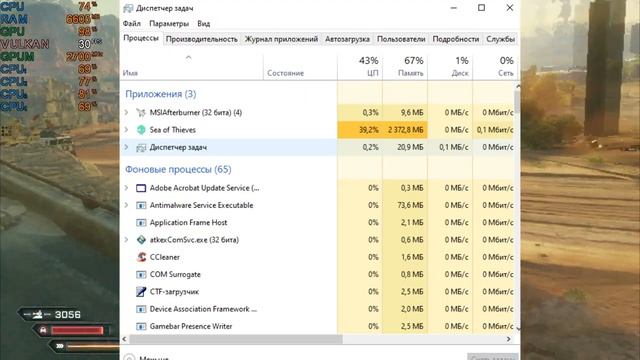Open the Файл menu
This screenshot has height=360, width=640.
tap(131, 24)
